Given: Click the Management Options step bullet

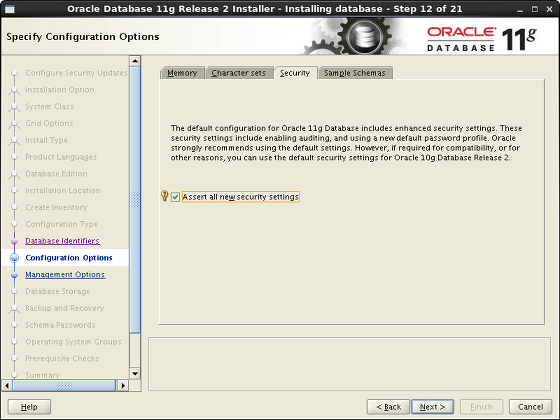Looking at the screenshot, I should (14, 275).
